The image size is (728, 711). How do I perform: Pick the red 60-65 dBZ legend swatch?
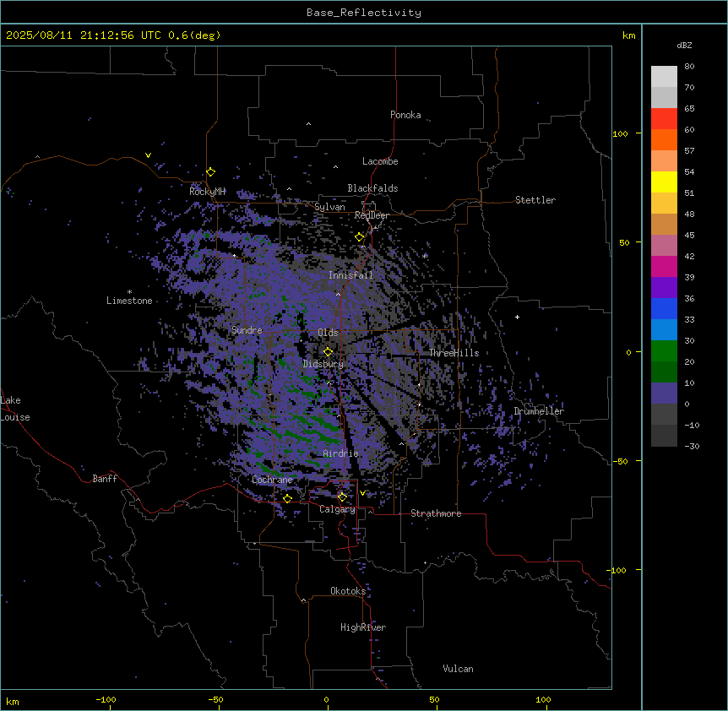[664, 119]
